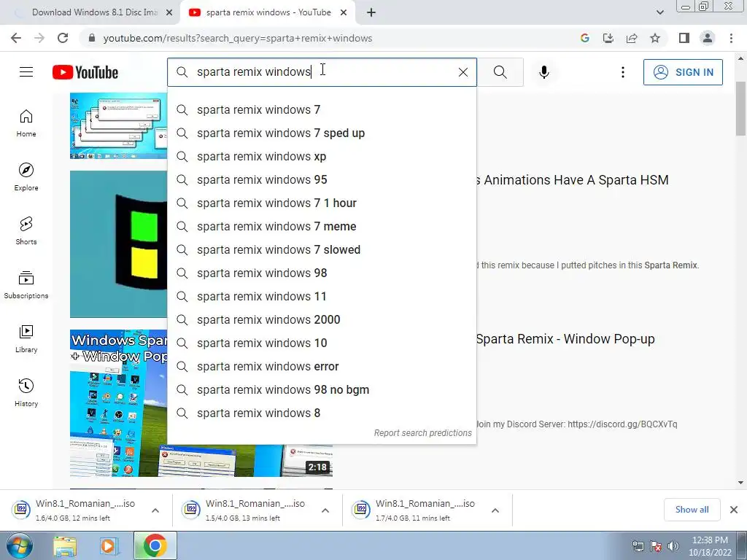Go to Home in the sidebar
Screen dimensions: 747x560
click(26, 123)
